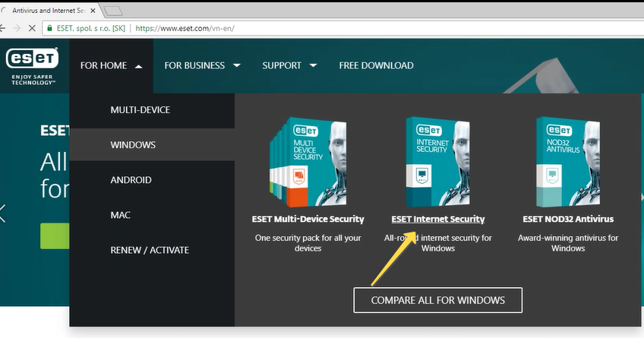Click the previous slide arrow on the banner

coord(3,213)
